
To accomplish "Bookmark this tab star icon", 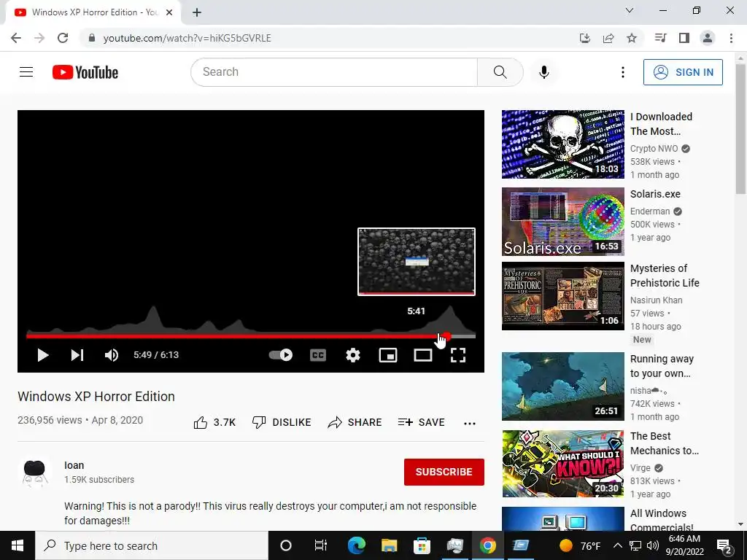I will (x=632, y=38).
